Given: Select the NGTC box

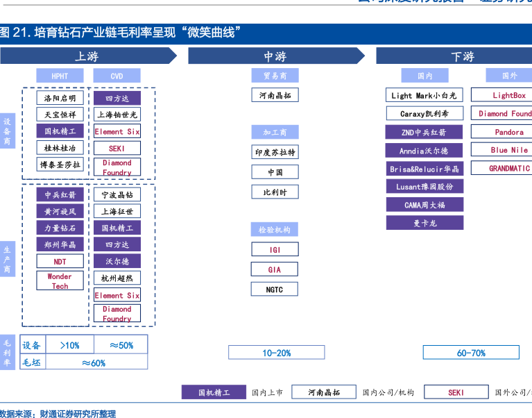Looking at the screenshot, I should point(275,290).
